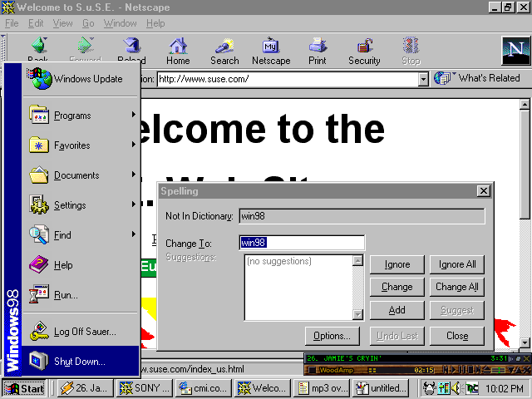532x399 pixels.
Task: Expand the Documents submenu
Action: pos(81,175)
